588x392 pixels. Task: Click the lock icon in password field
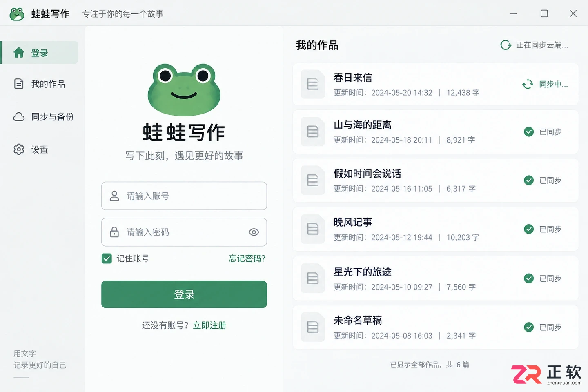point(114,232)
